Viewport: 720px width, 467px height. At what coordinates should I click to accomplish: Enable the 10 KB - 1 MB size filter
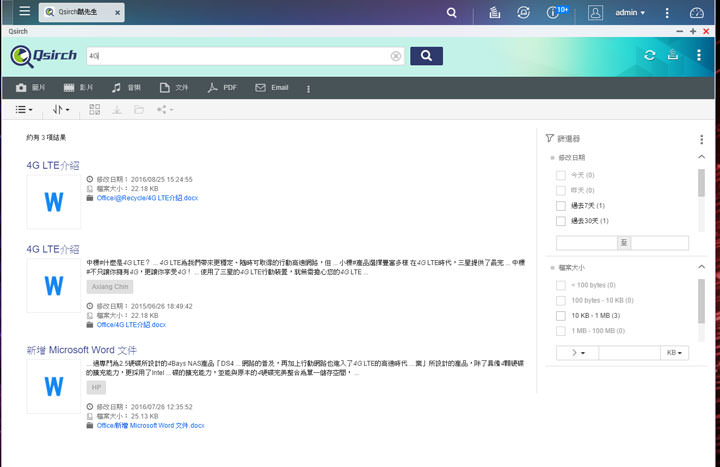(561, 315)
